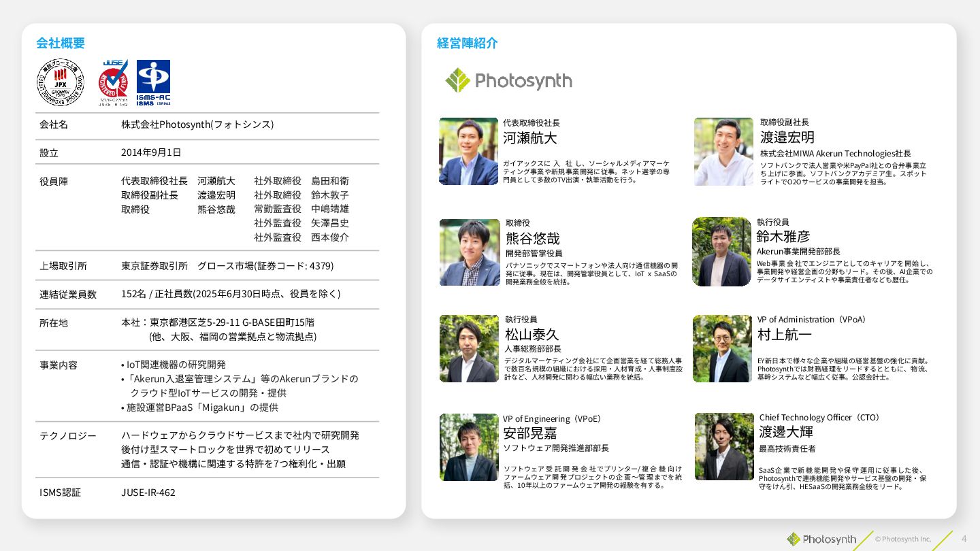Select the portrait photo of 村上航一
This screenshot has width=980, height=551.
tap(722, 348)
